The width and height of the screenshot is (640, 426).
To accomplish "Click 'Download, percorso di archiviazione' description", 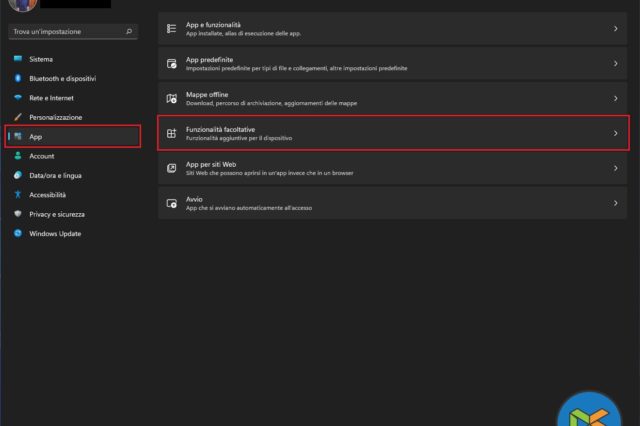I will [x=271, y=103].
